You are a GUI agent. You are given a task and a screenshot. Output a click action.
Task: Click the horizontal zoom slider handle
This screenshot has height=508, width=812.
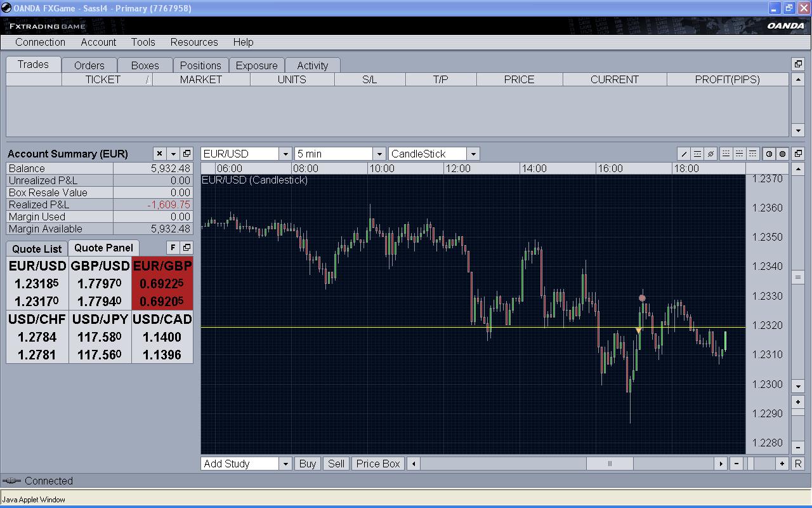click(750, 464)
